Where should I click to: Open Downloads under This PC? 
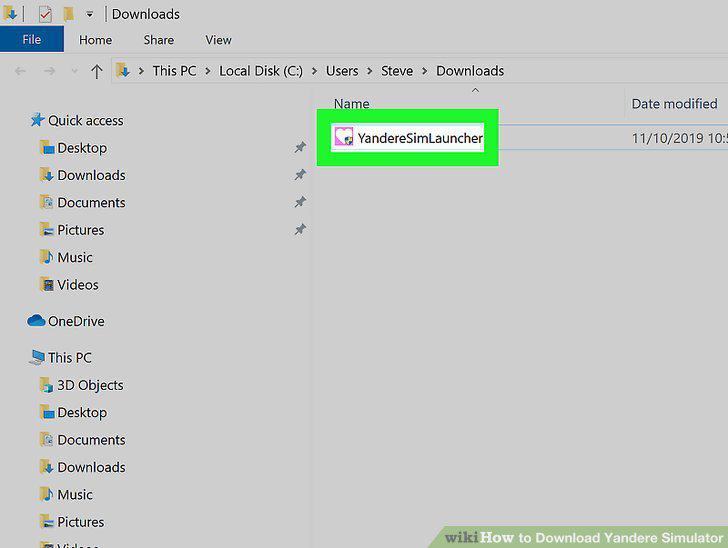(x=91, y=468)
